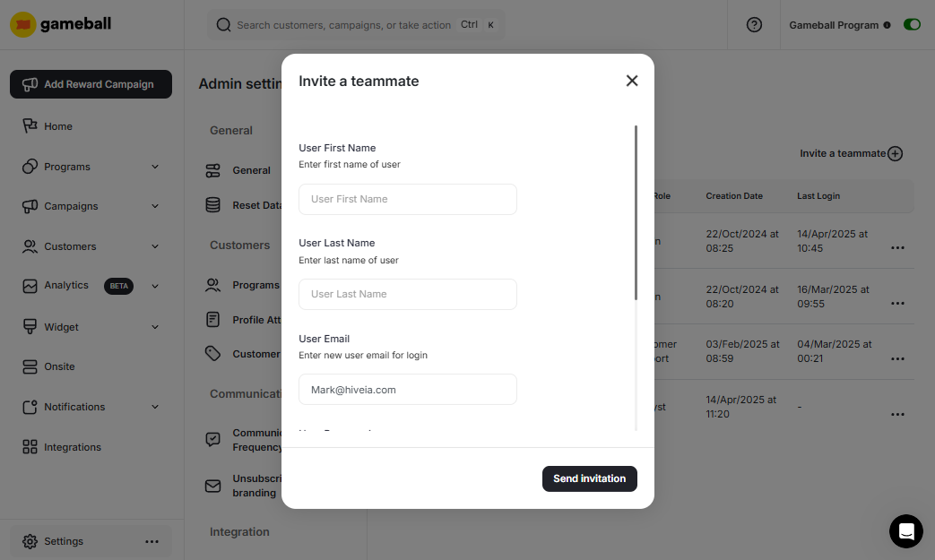Click the search magnifier icon
Viewport: 935px width, 560px height.
click(x=223, y=24)
